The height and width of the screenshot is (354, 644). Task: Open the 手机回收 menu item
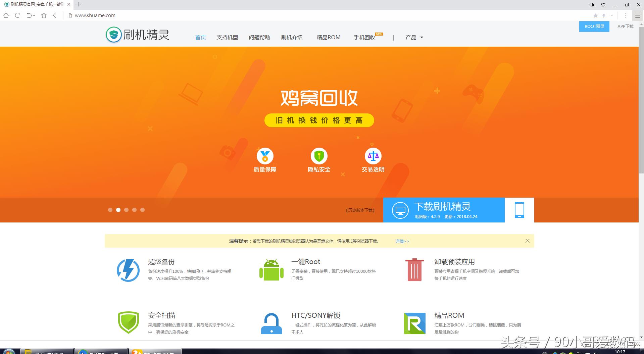[x=364, y=37]
